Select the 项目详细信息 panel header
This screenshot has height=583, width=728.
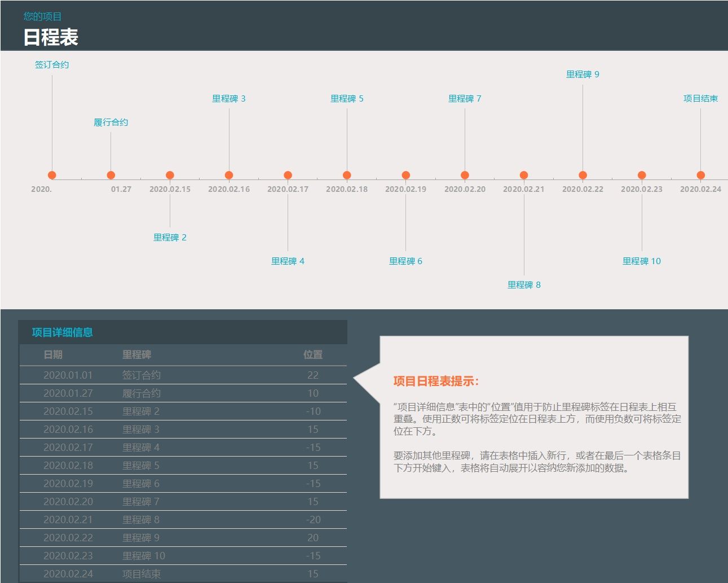point(63,332)
